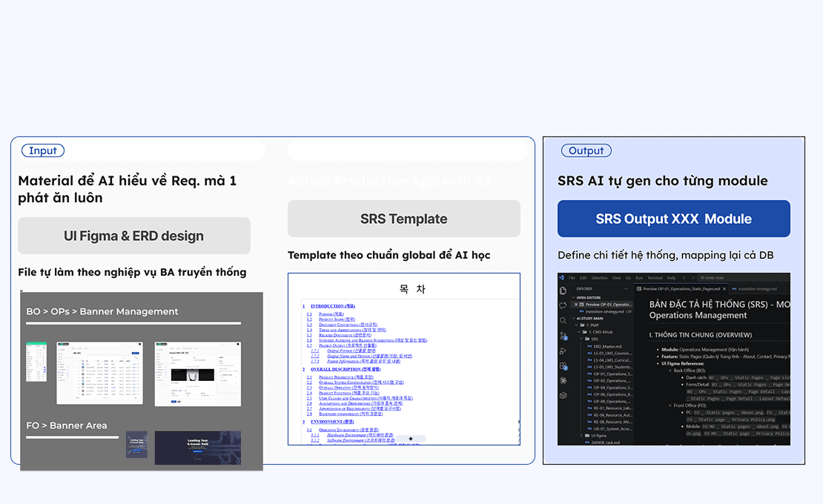The height and width of the screenshot is (504, 823).
Task: Open the INTRODUCTION link in the contents
Action: 332,306
